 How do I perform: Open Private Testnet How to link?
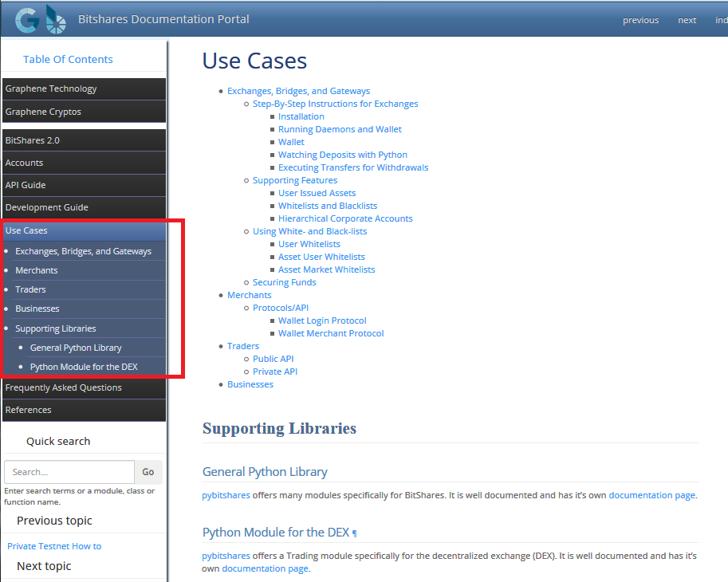(54, 546)
